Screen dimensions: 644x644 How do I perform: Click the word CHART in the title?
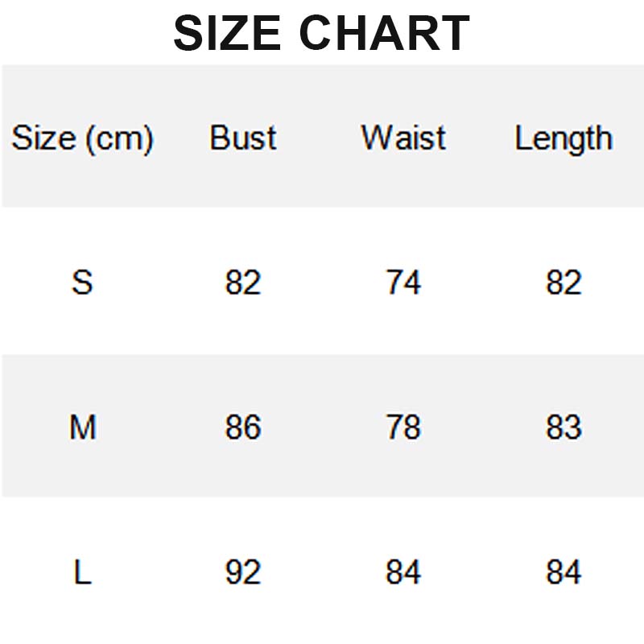(x=384, y=34)
